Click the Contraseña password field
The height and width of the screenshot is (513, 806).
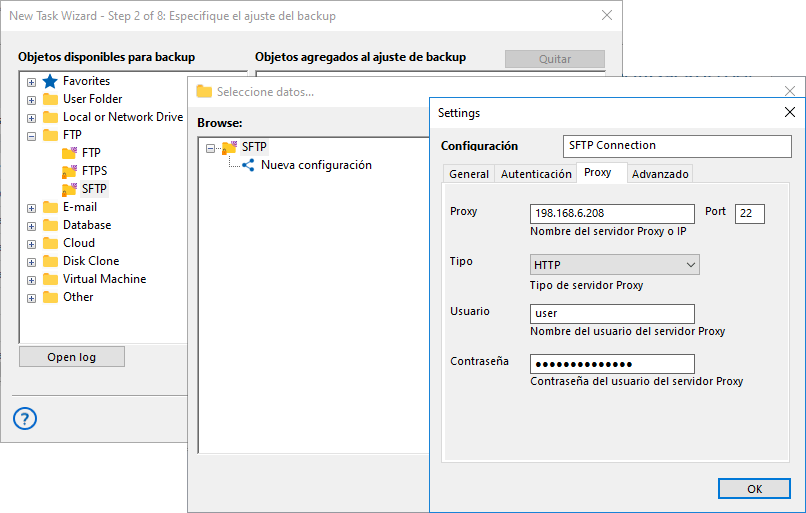[611, 364]
